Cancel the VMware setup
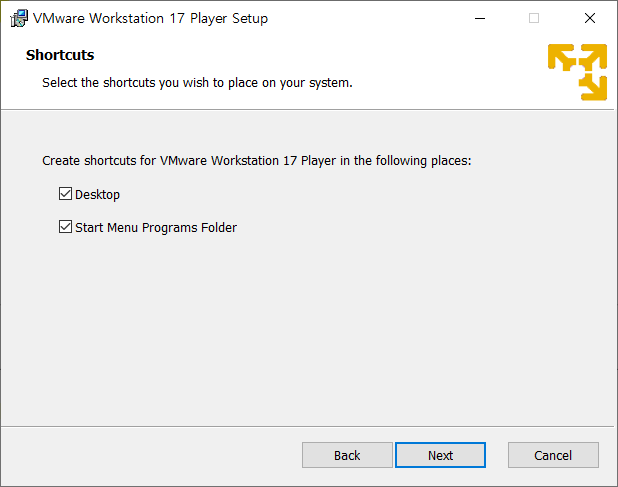 point(553,455)
